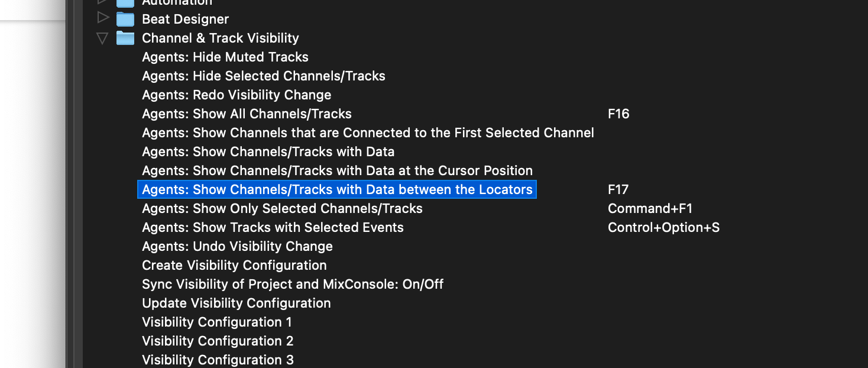Pick Show Channels Connected to First Selected Channel

[x=368, y=133]
